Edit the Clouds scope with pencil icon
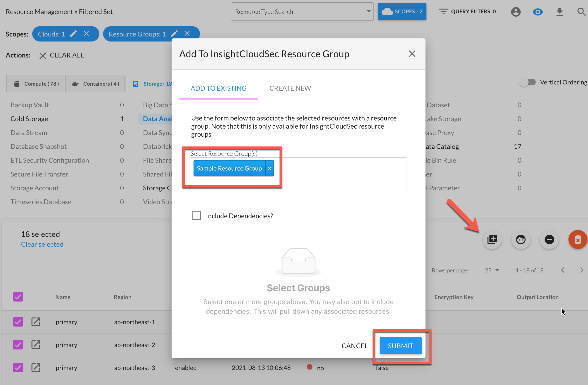 pyautogui.click(x=73, y=34)
